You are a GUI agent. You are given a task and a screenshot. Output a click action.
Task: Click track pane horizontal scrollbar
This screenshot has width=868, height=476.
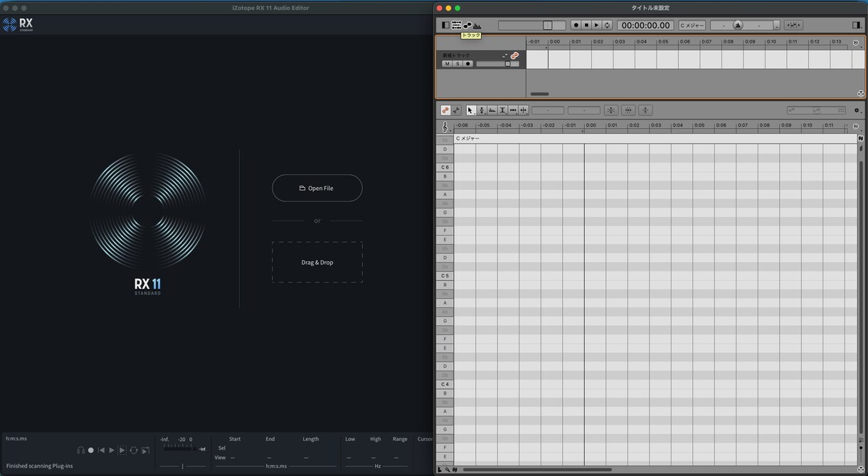(x=539, y=94)
